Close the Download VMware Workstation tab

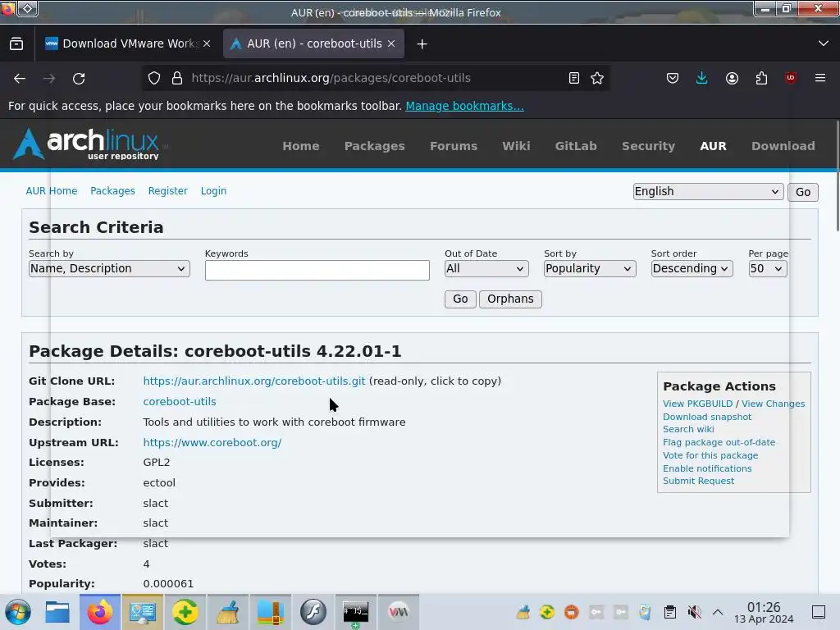tap(207, 44)
